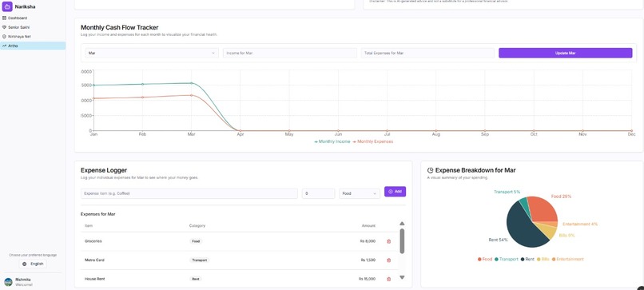Click the Nirbhaya Net sidebar icon
Viewport: 644px width, 290px height.
pos(4,37)
